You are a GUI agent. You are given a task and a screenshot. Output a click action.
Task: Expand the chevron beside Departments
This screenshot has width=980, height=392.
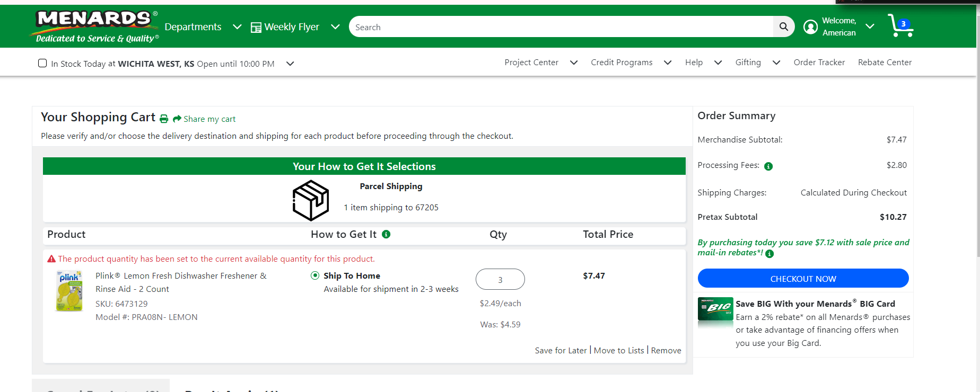[237, 27]
